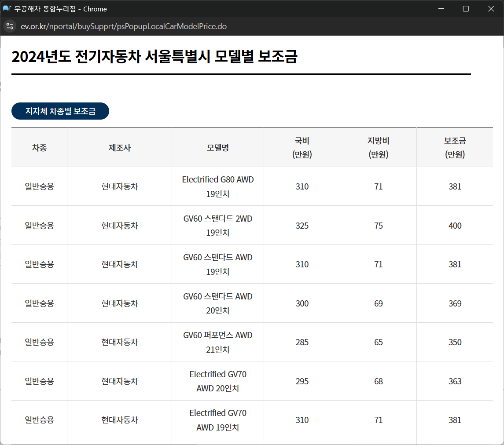The height and width of the screenshot is (445, 504).
Task: Click 현대자동차 cell in GV60 퍼포먼스 row
Action: (x=120, y=342)
